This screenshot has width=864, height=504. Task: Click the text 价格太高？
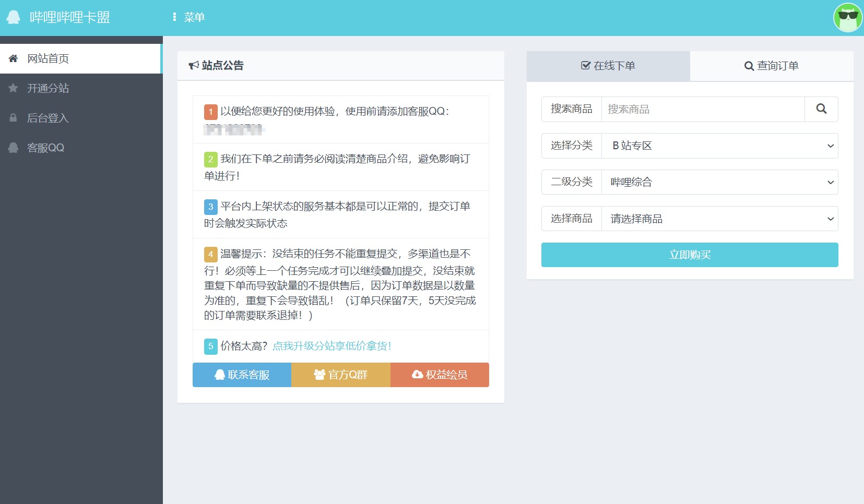(244, 346)
